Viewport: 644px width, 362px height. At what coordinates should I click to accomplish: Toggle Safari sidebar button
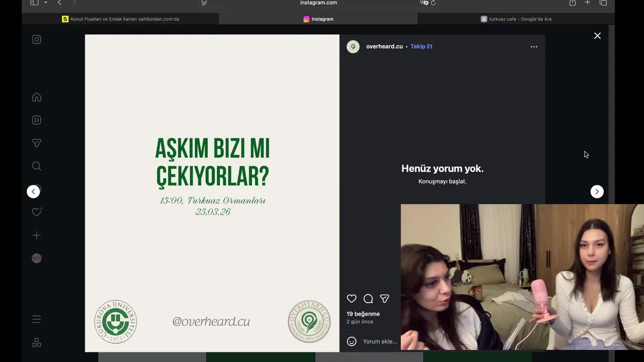coord(34,3)
